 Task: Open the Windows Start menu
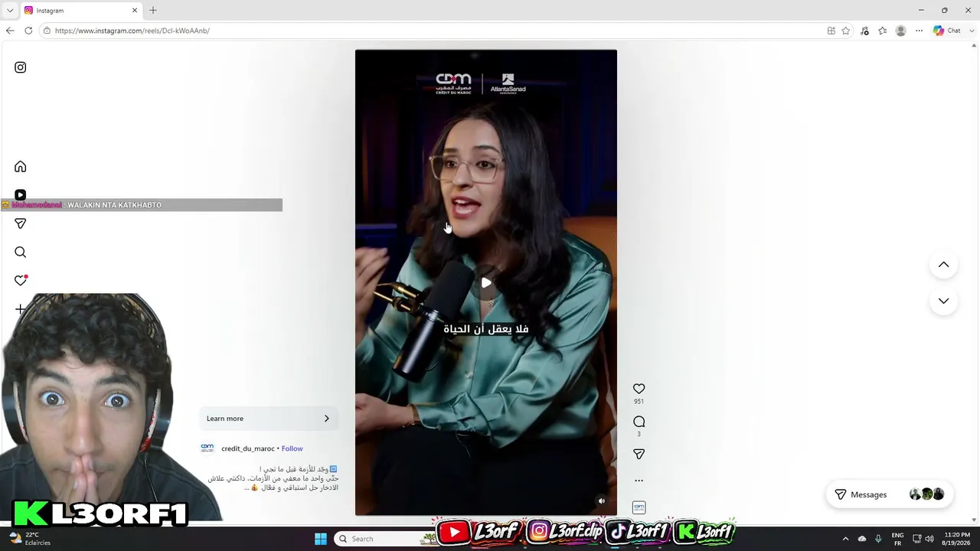321,539
